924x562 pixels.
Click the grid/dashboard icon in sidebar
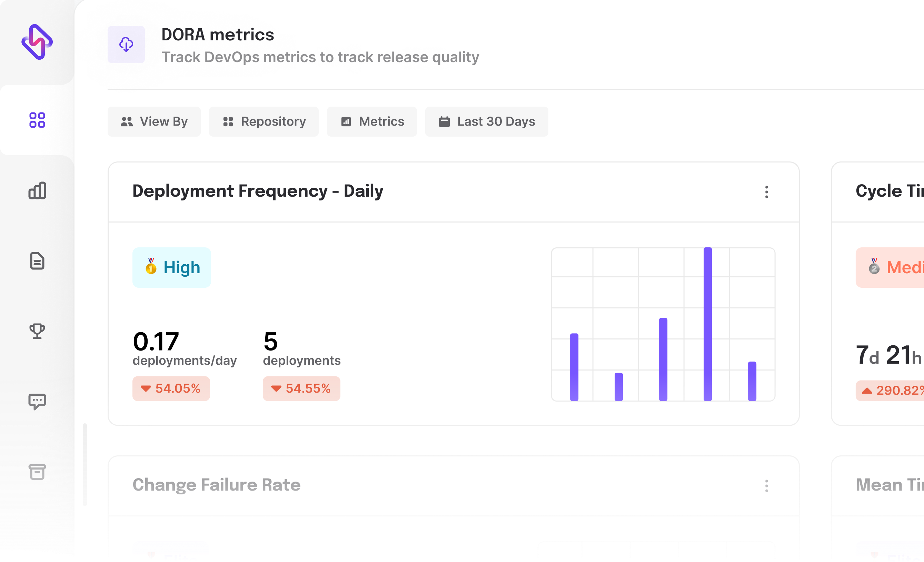(37, 119)
